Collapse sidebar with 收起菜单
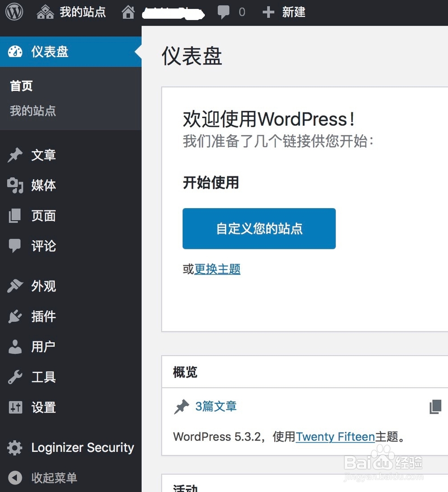This screenshot has height=492, width=448. tap(71, 478)
